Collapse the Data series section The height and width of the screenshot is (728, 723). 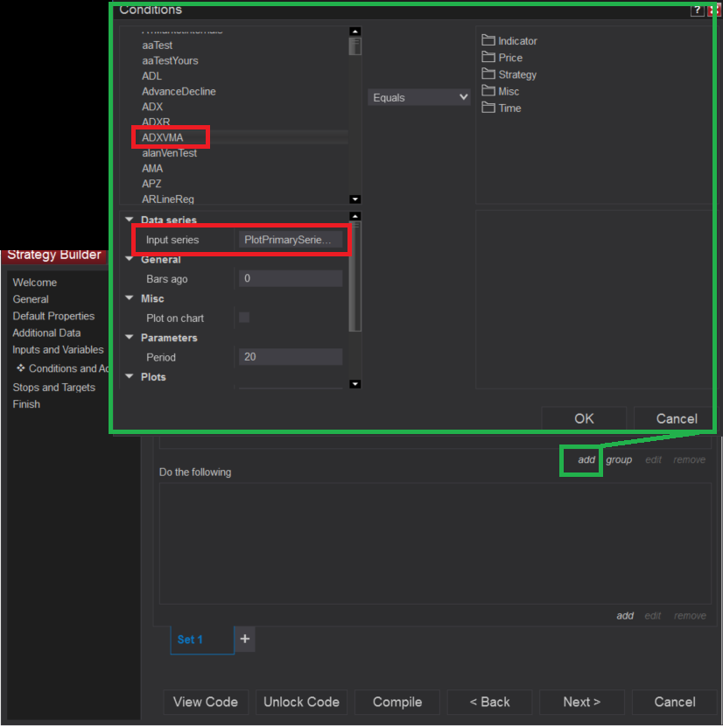point(130,219)
